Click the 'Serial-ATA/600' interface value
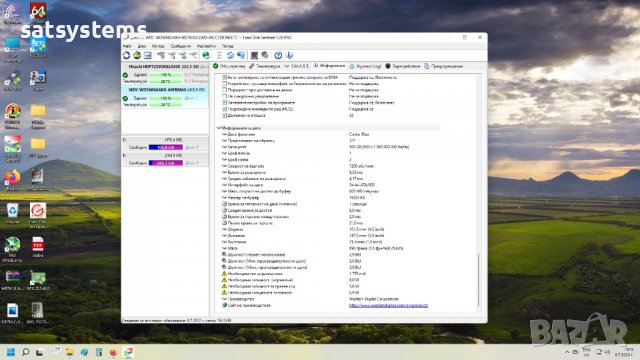The image size is (640, 360). tap(362, 185)
